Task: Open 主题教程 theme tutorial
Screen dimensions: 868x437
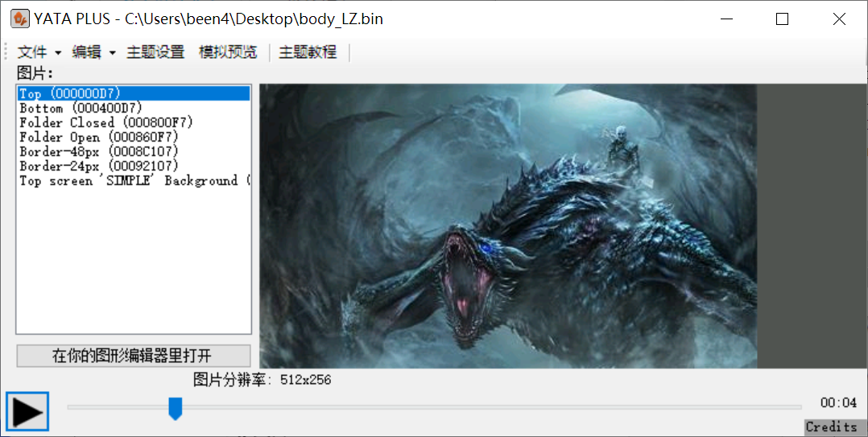Action: 308,52
